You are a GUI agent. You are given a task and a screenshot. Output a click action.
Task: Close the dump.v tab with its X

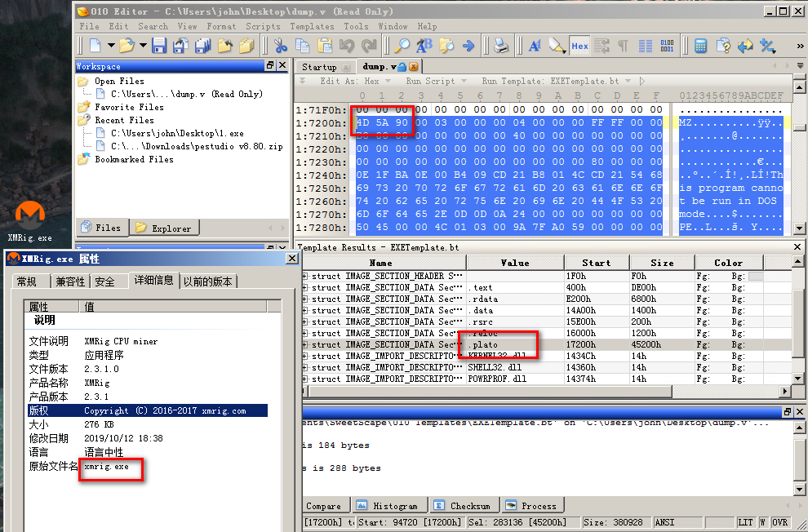(x=413, y=66)
